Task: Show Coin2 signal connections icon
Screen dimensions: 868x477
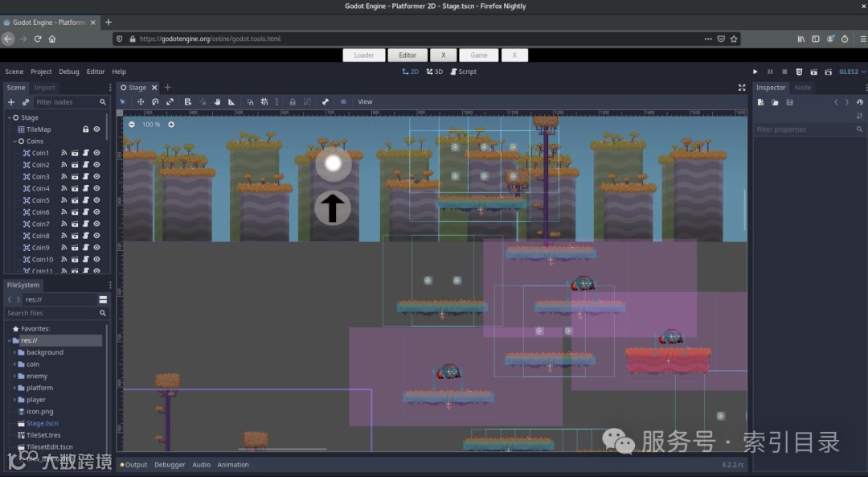Action: pos(63,165)
